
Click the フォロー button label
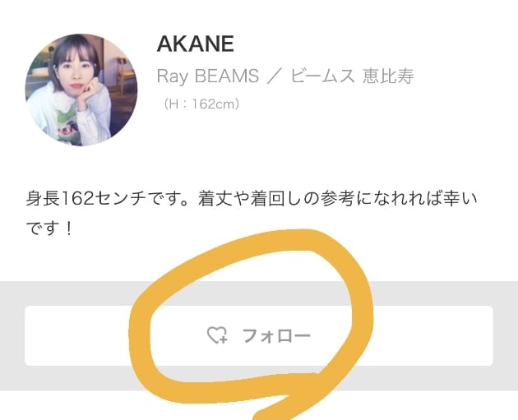point(276,336)
